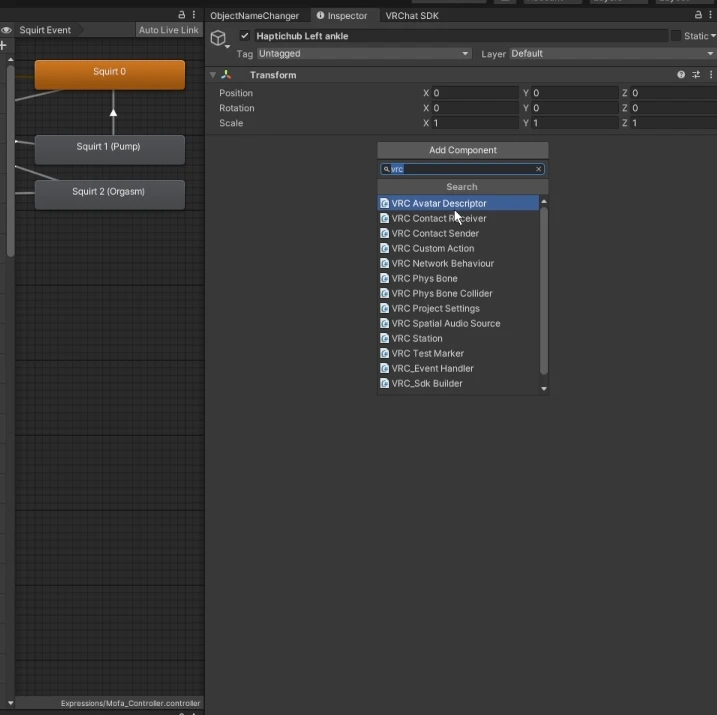Choose VRC Custom Action component
The height and width of the screenshot is (715, 717).
tap(458, 248)
